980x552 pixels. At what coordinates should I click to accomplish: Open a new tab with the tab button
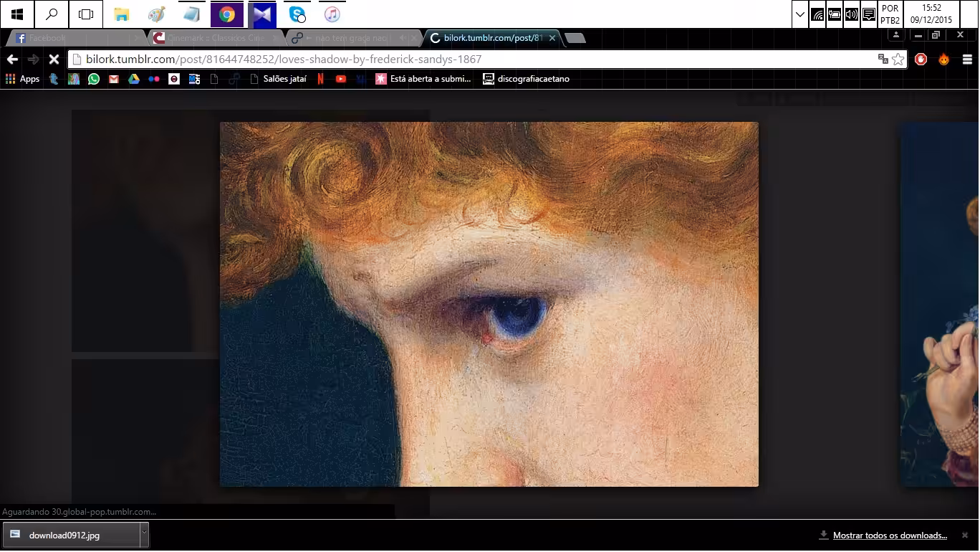click(x=575, y=38)
